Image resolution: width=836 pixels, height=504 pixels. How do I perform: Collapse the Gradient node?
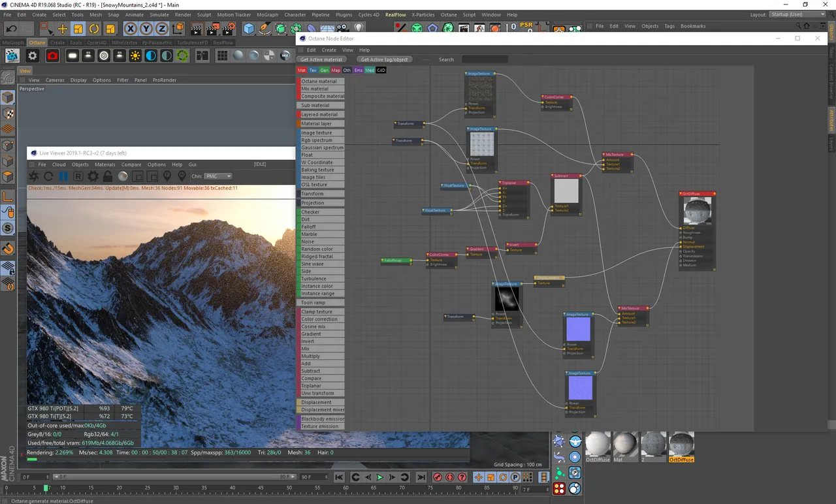(x=469, y=249)
